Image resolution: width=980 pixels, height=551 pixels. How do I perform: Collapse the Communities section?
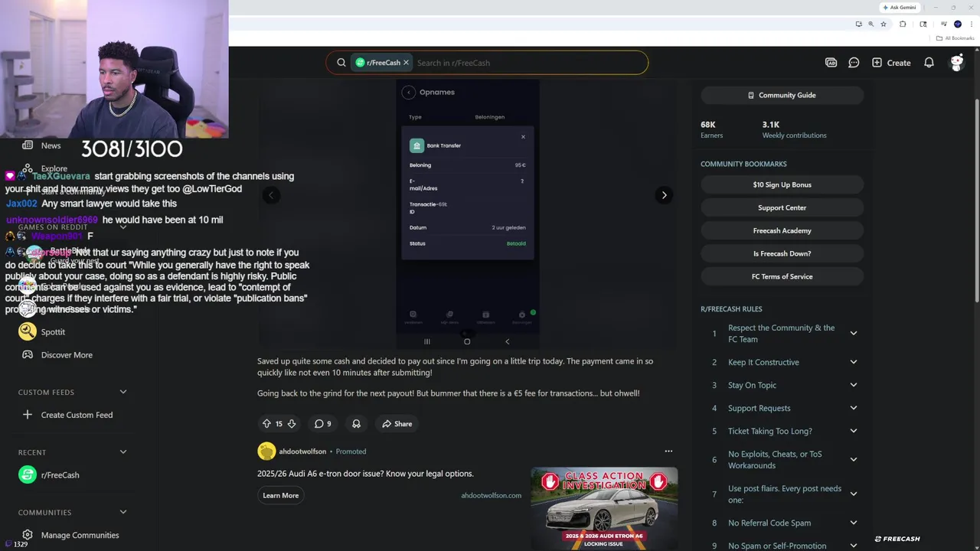tap(123, 513)
